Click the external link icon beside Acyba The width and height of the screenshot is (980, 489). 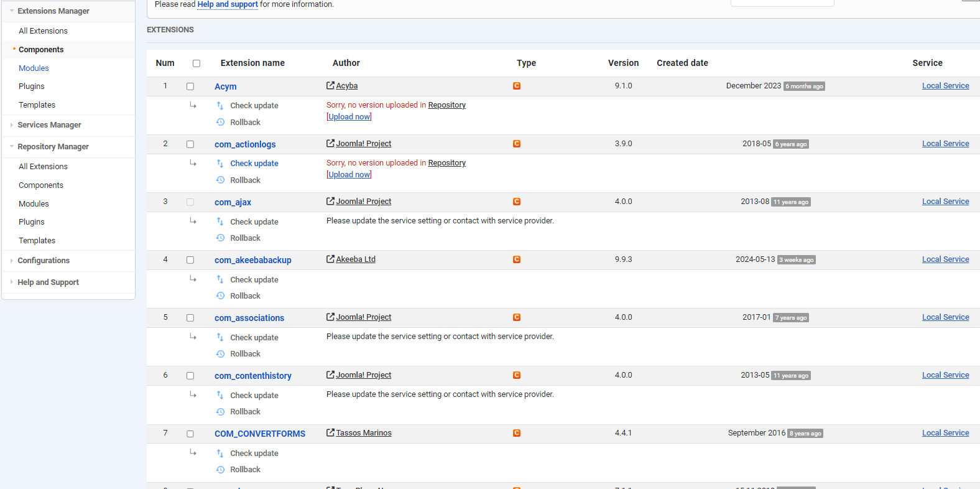330,86
